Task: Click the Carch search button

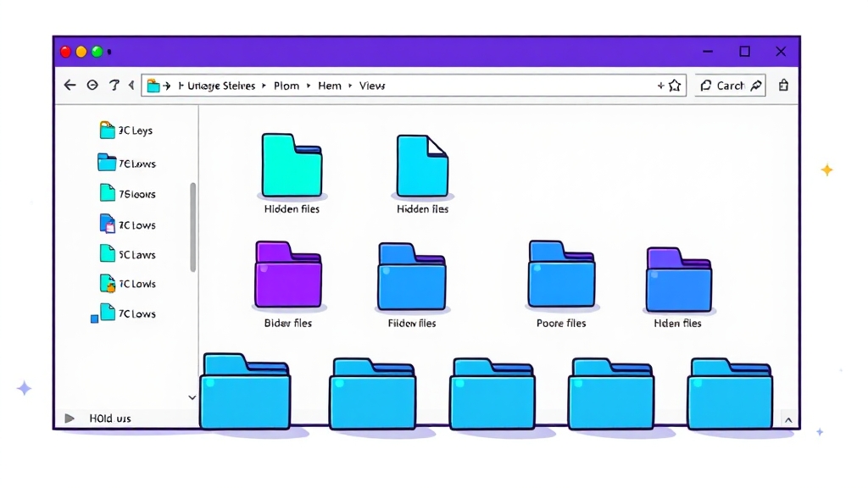Action: click(730, 86)
